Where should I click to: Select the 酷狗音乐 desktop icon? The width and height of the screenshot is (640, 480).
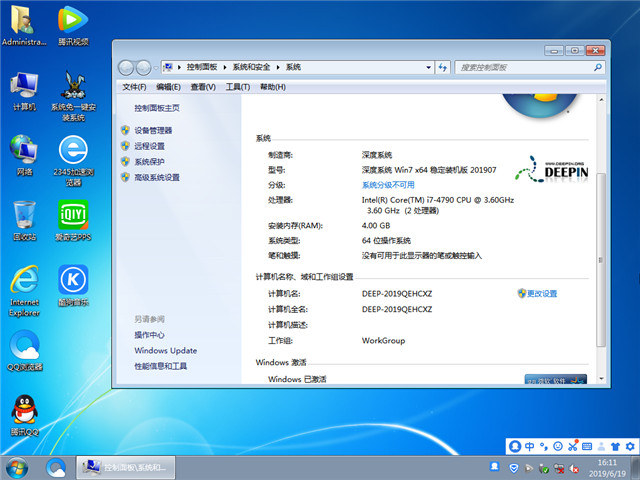(73, 286)
